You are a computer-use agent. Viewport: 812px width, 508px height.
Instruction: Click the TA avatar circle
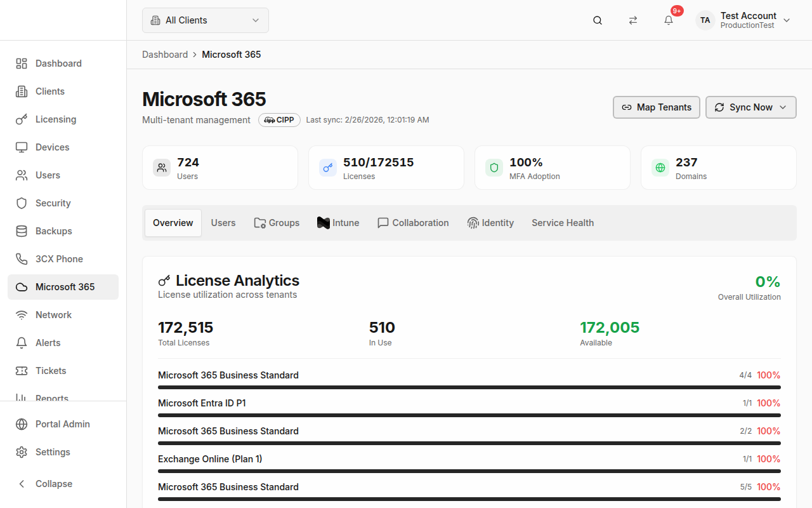coord(705,20)
